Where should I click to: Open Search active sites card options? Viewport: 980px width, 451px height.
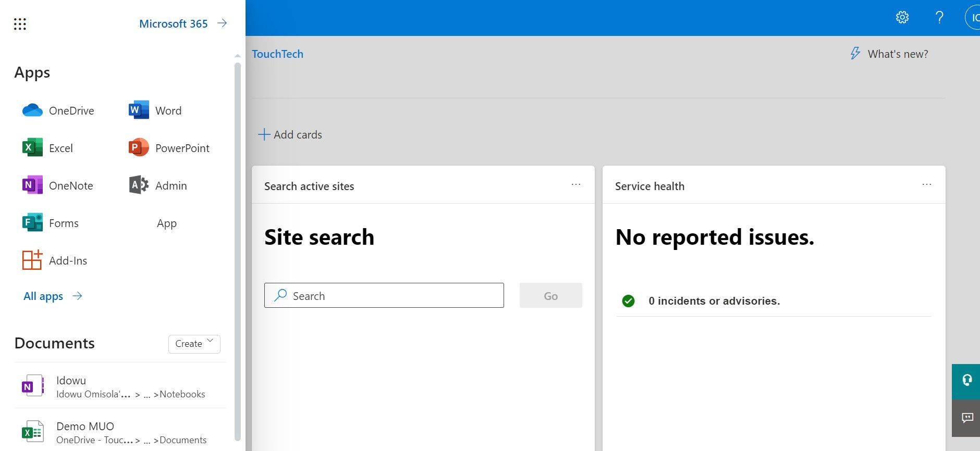(x=576, y=185)
